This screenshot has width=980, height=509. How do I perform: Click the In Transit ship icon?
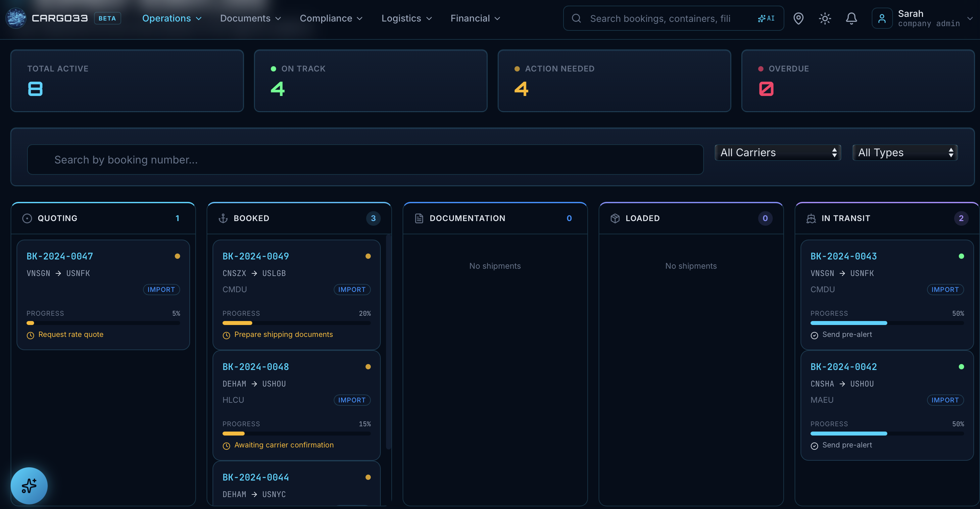(x=811, y=218)
